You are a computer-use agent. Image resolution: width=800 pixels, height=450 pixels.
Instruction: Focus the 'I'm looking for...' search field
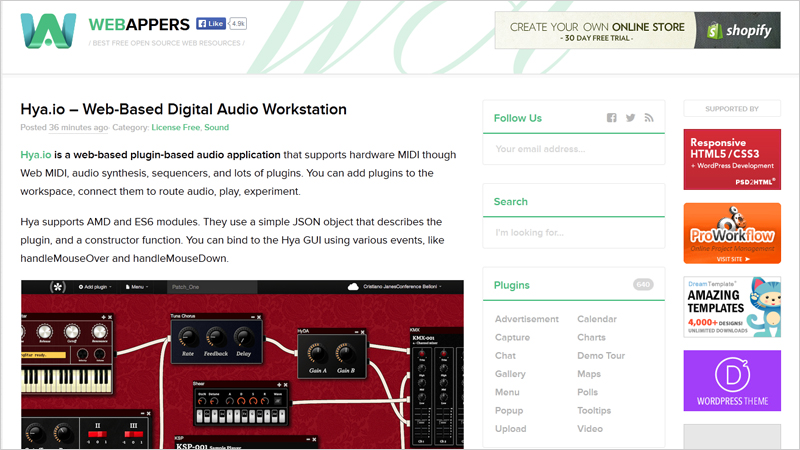(x=574, y=233)
